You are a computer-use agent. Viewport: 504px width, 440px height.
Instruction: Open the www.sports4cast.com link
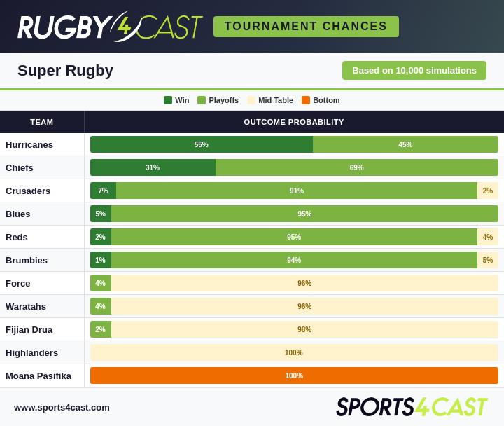62,408
